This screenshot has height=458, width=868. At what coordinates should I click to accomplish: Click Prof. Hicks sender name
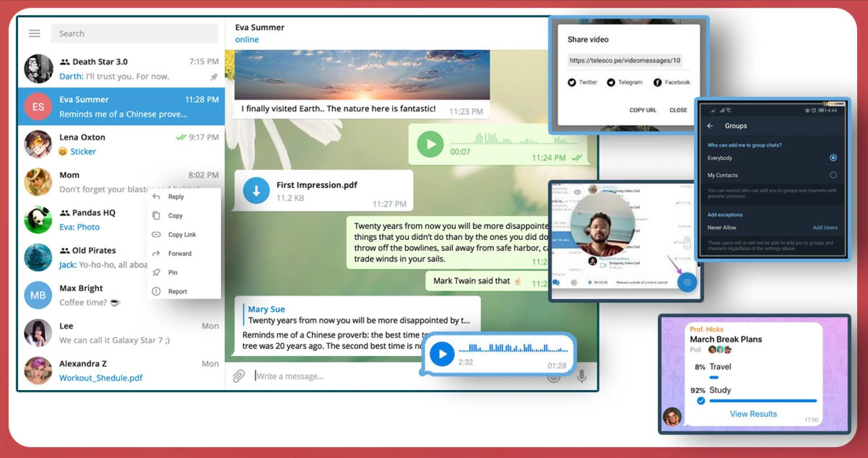click(x=707, y=329)
